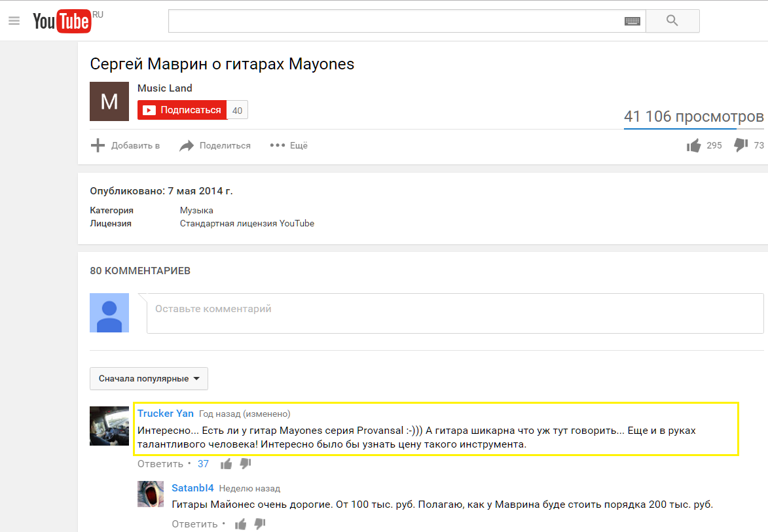Open Trucker Yan profile link
This screenshot has width=768, height=532.
[166, 414]
